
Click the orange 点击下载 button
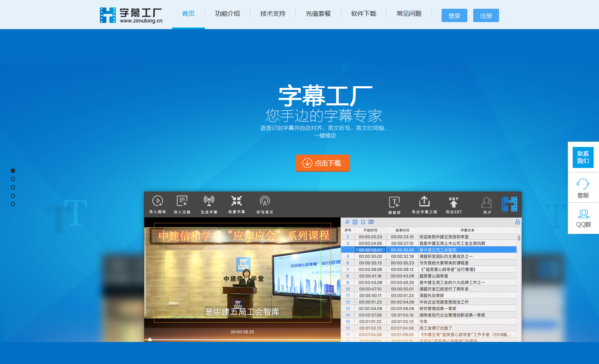click(x=322, y=163)
